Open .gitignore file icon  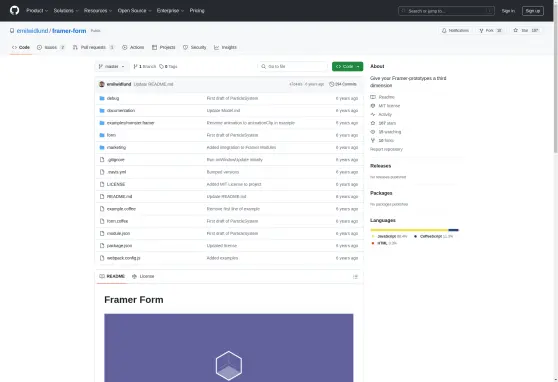click(102, 160)
